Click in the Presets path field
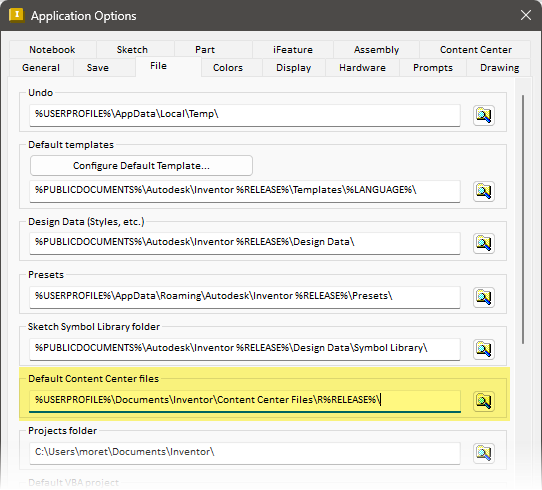The image size is (542, 490). click(x=245, y=297)
